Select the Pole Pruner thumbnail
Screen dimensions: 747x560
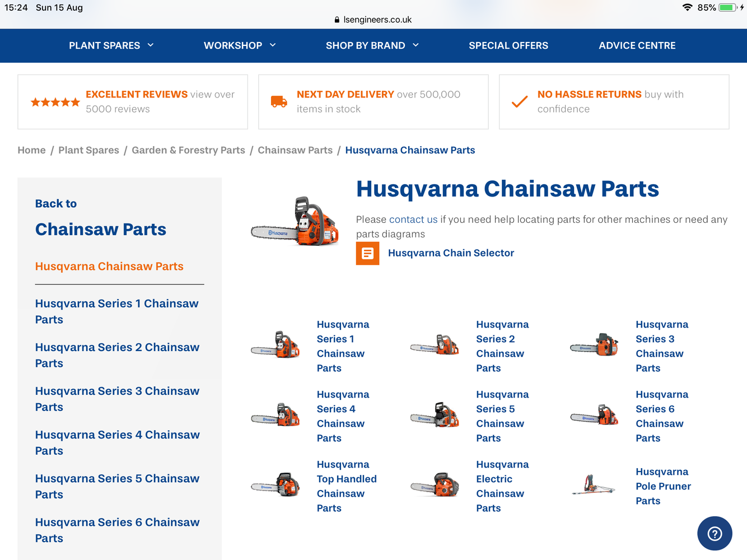(594, 485)
